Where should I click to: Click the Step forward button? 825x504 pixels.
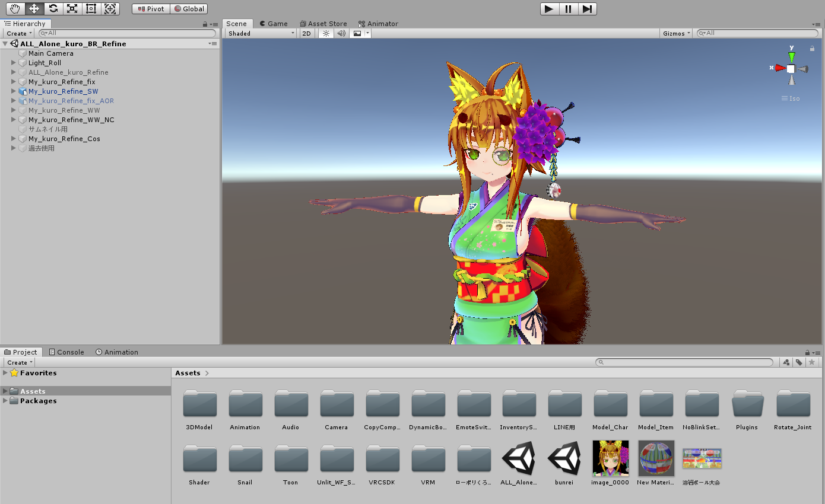587,9
